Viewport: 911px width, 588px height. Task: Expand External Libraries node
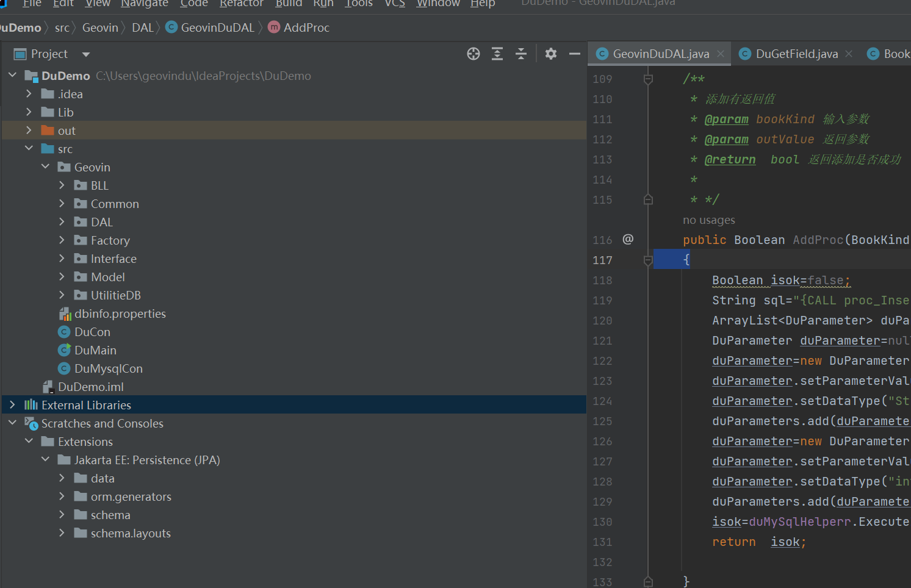point(12,405)
